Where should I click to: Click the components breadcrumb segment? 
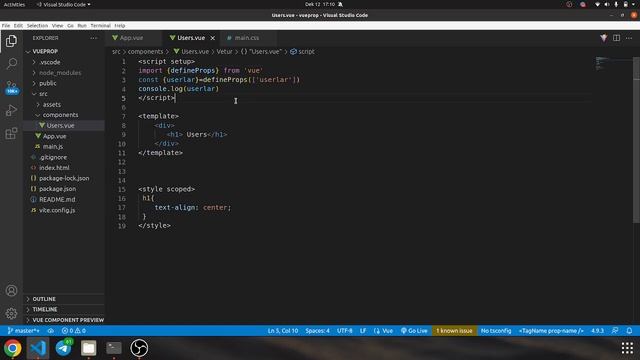pos(145,51)
